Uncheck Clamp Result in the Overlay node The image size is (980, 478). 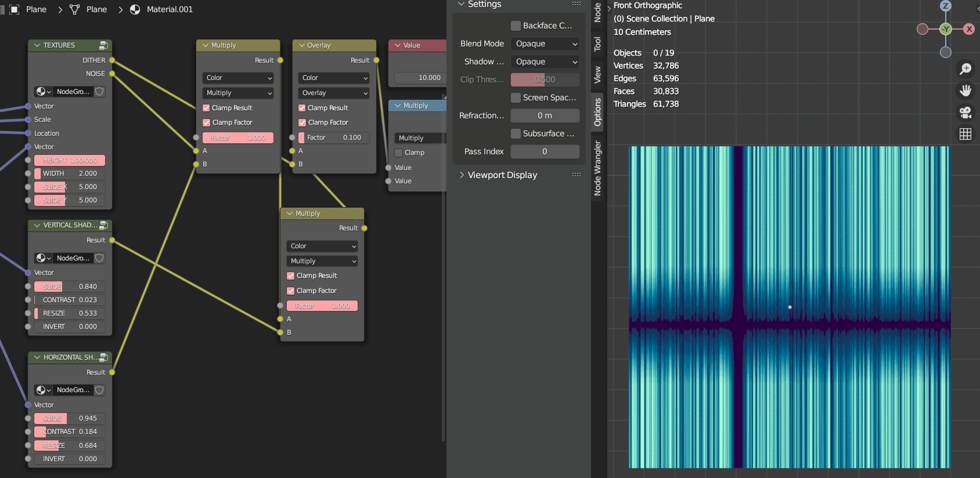pos(302,108)
